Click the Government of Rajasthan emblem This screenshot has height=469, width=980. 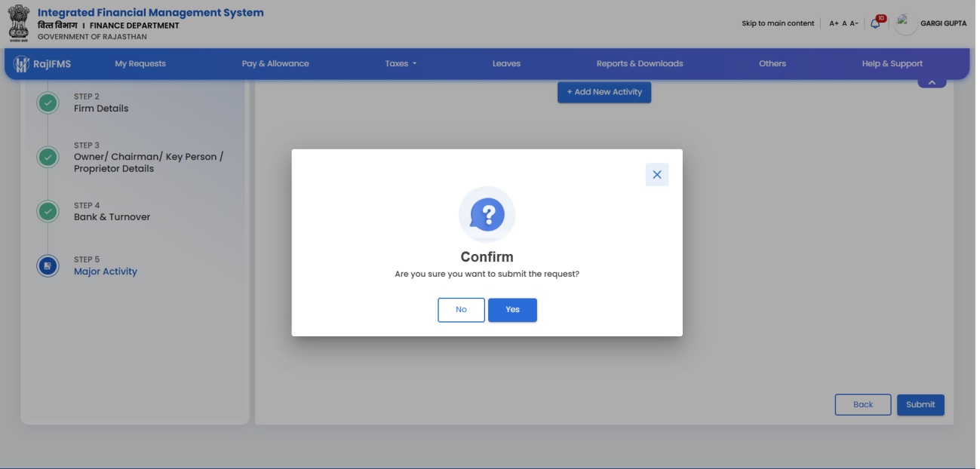pos(19,23)
